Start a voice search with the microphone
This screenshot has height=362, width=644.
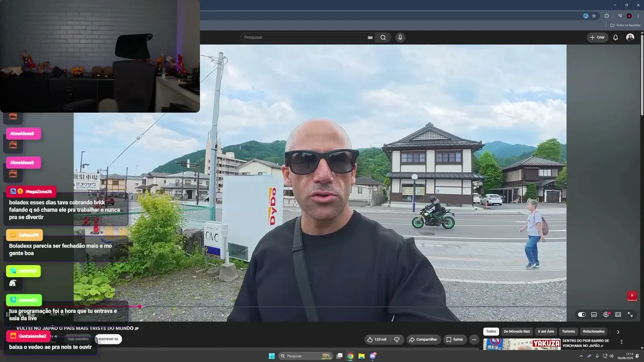coord(400,37)
